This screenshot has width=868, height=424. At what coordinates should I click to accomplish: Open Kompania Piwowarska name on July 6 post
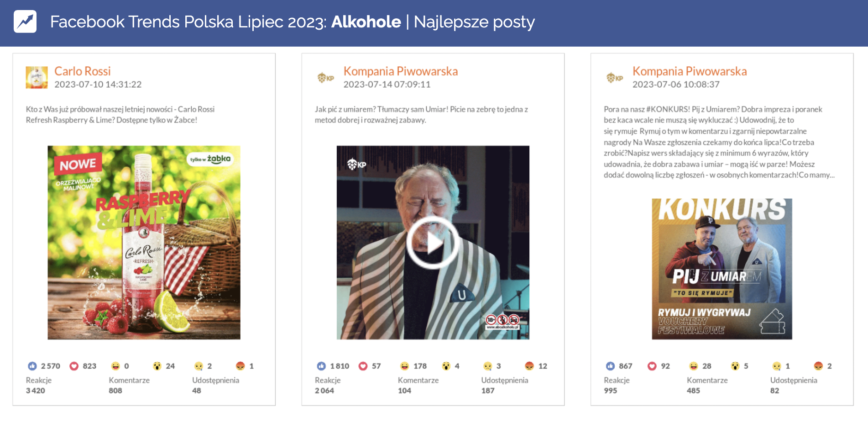[690, 71]
